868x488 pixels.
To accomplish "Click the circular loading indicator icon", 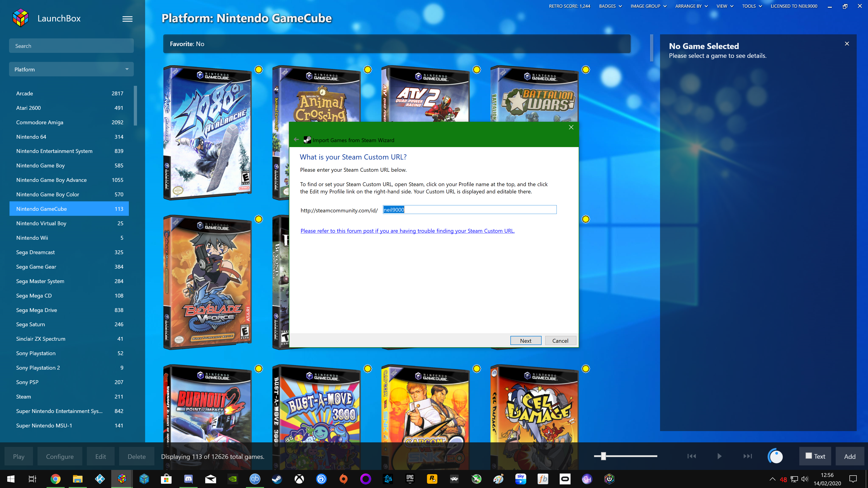I will click(775, 456).
